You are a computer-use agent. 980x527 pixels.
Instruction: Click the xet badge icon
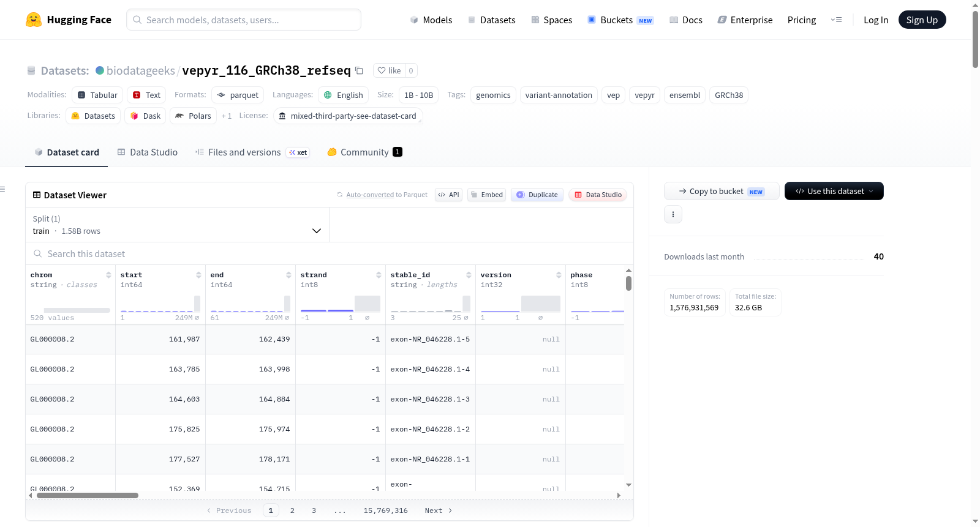pyautogui.click(x=298, y=152)
